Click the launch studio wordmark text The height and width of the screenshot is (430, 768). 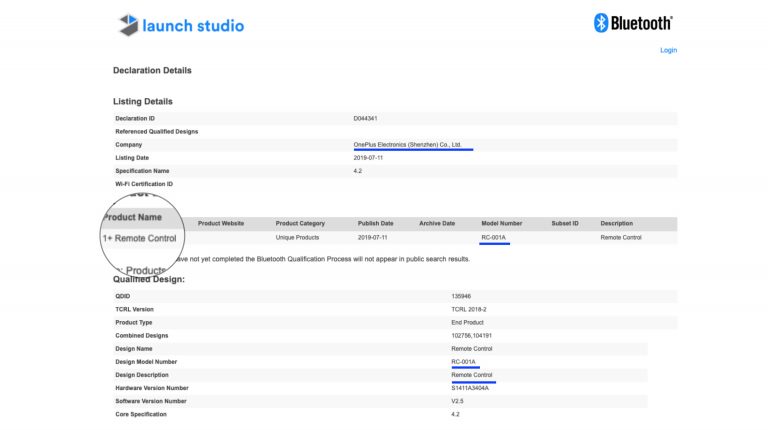[x=194, y=26]
